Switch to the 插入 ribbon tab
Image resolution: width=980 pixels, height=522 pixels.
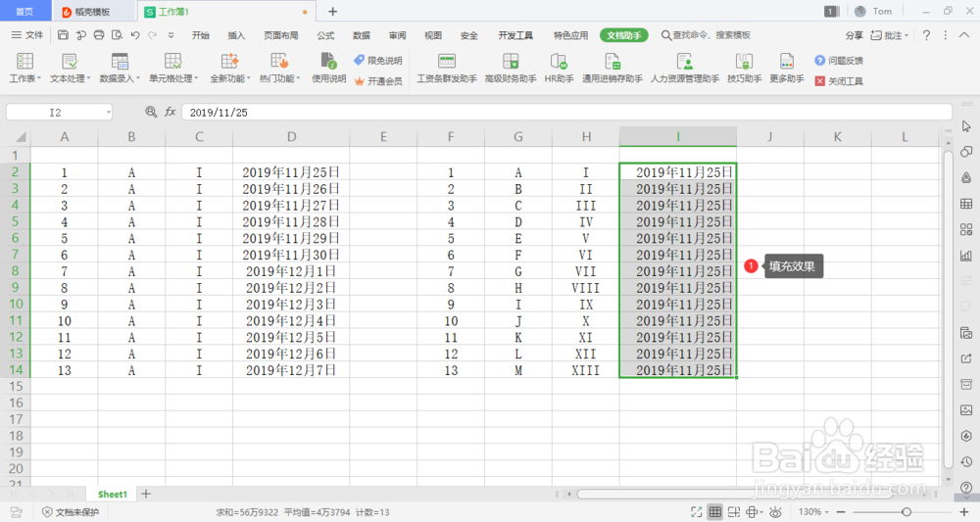pos(236,35)
